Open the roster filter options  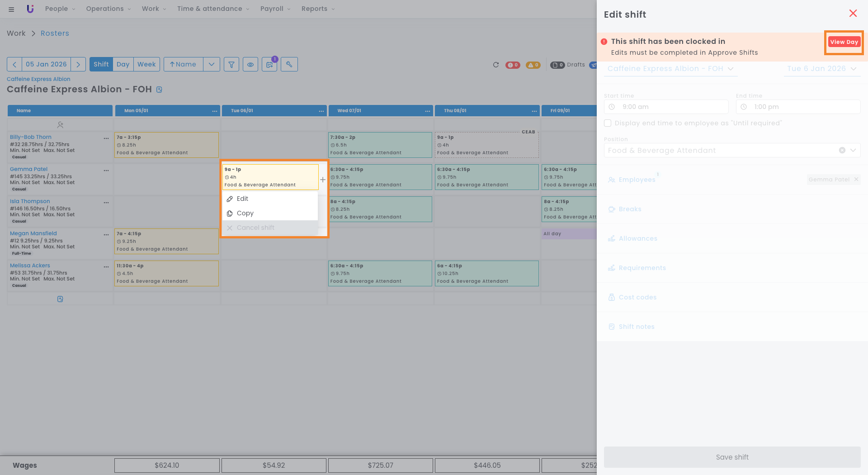coord(231,64)
